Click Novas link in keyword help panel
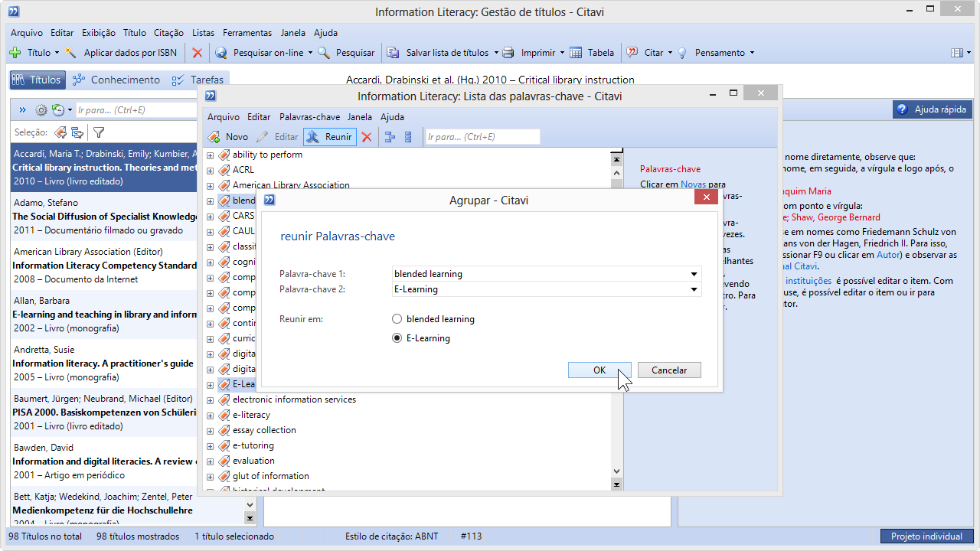 694,184
